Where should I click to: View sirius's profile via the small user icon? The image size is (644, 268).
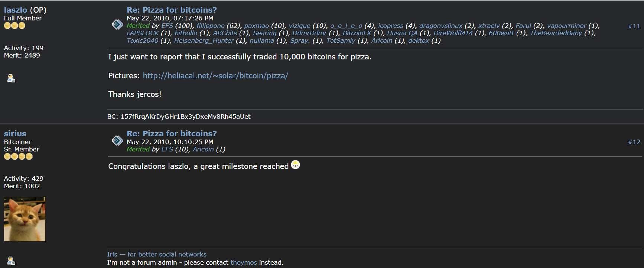coord(11,261)
